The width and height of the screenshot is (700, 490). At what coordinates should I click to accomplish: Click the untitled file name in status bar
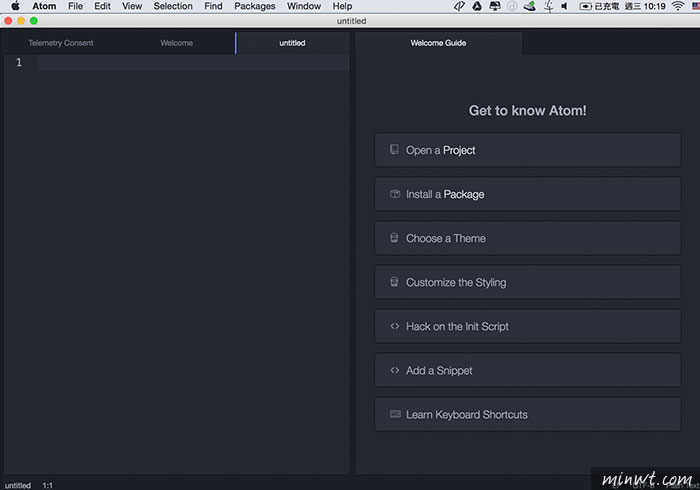18,485
